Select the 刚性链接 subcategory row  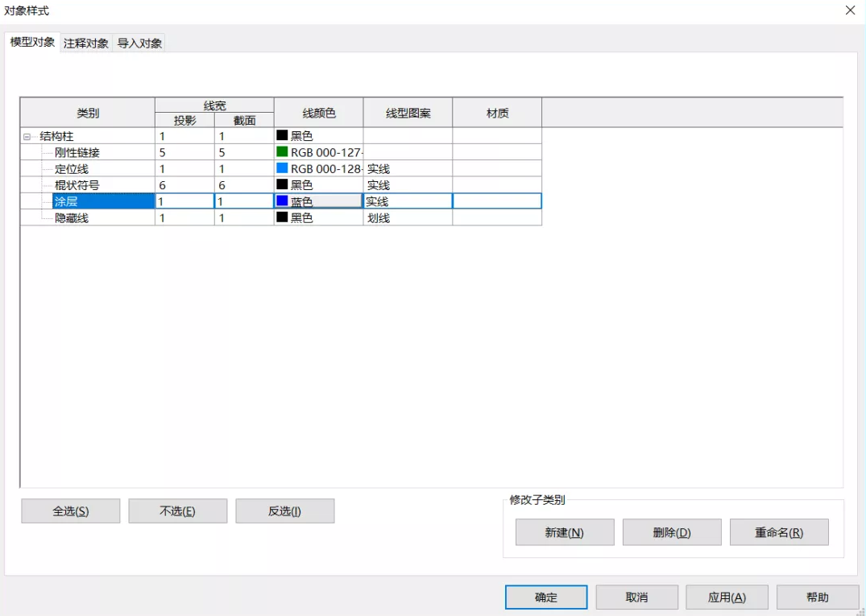coord(77,152)
